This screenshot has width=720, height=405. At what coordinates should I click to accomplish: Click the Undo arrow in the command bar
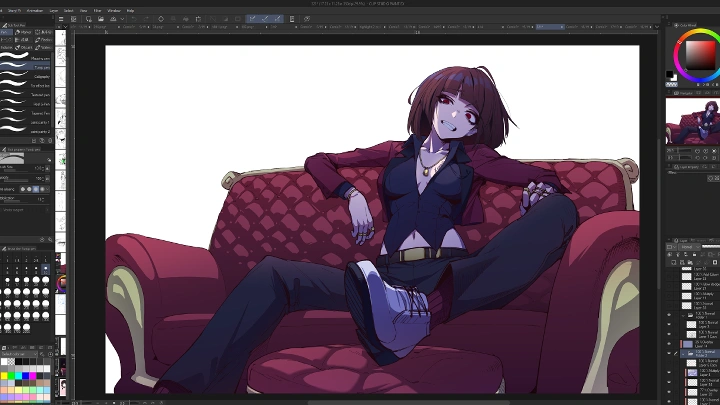[132, 18]
